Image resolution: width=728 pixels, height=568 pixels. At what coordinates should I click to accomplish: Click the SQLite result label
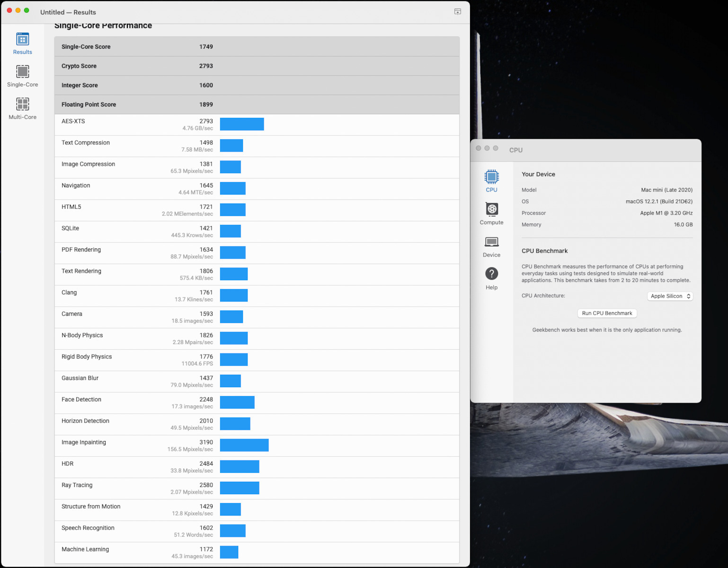pos(71,228)
